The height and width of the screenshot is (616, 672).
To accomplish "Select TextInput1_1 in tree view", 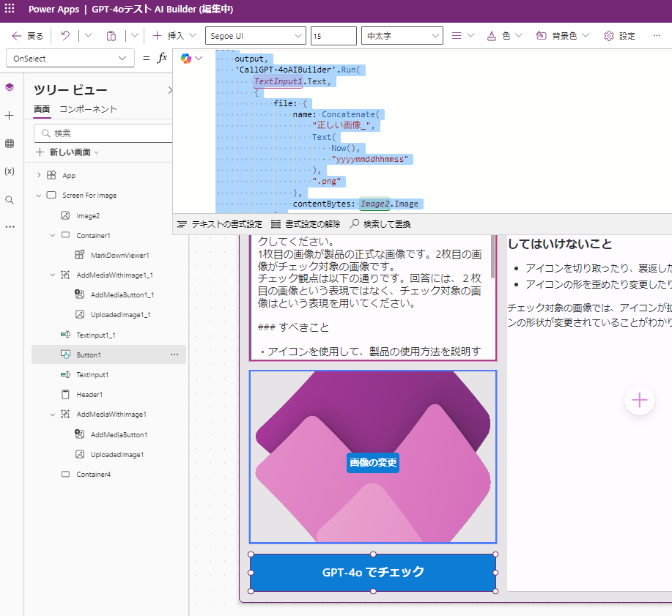I will [95, 335].
